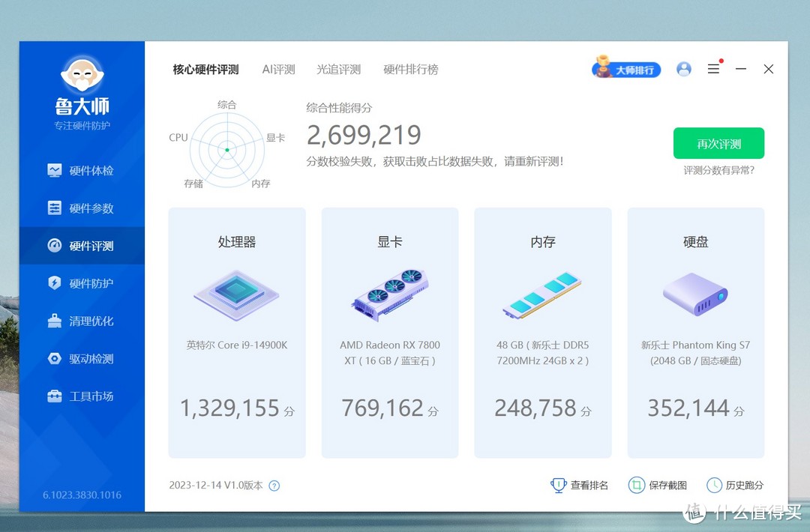Click the 处理器 chip illustration
This screenshot has height=532, width=810.
coord(236,296)
